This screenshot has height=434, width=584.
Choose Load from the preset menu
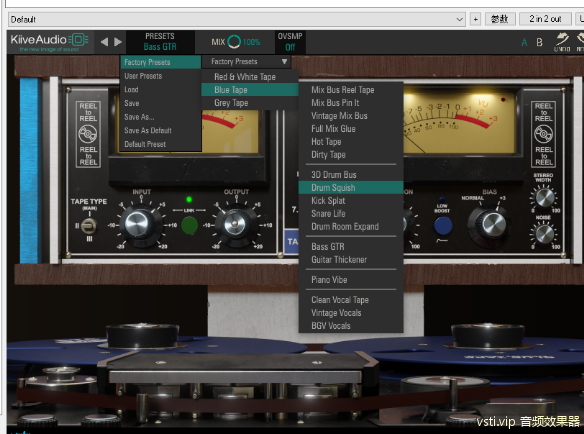pyautogui.click(x=161, y=89)
